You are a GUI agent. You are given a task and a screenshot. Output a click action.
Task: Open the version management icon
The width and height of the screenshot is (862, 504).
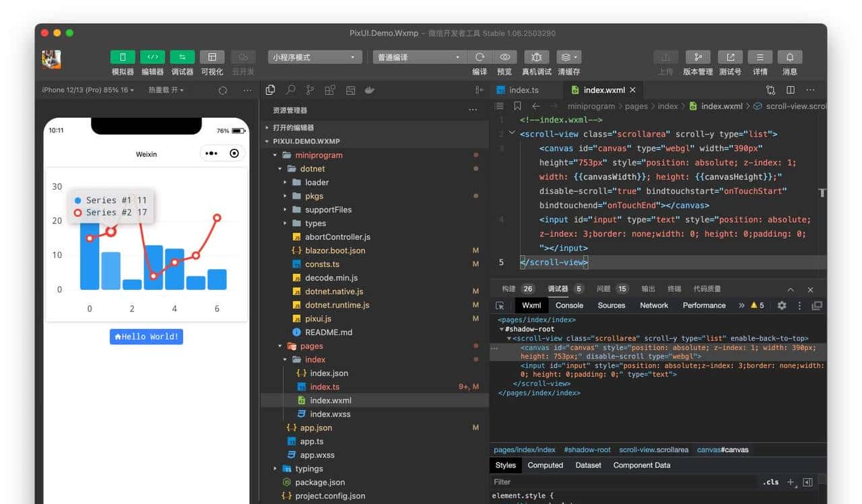(698, 58)
